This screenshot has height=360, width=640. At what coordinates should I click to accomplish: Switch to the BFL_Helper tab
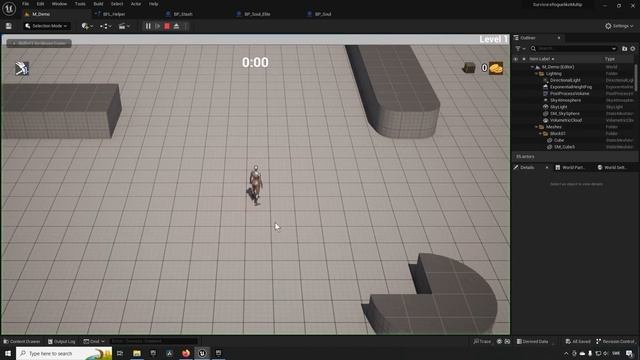[114, 14]
